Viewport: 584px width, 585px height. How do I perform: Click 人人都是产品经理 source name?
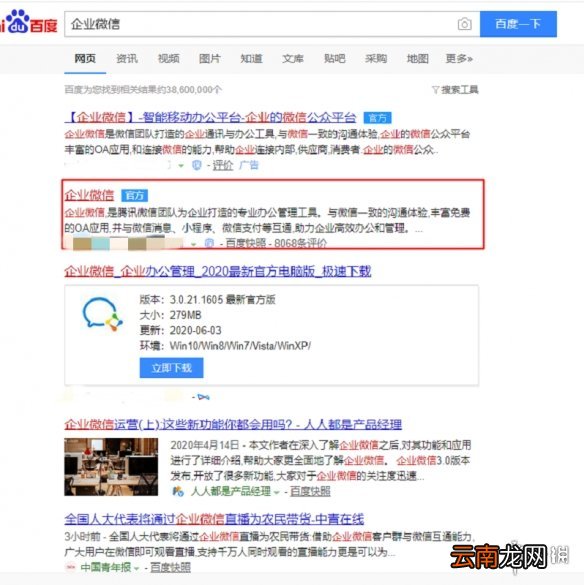pyautogui.click(x=231, y=491)
